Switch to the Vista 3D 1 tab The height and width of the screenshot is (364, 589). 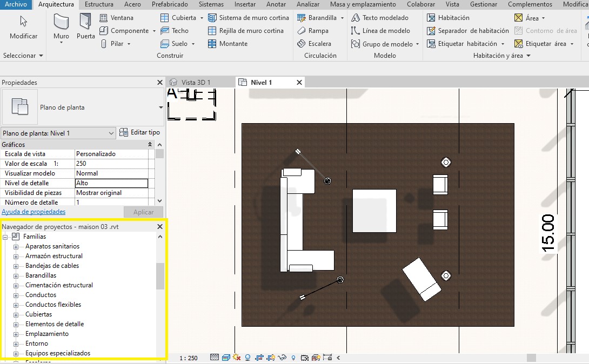[196, 82]
